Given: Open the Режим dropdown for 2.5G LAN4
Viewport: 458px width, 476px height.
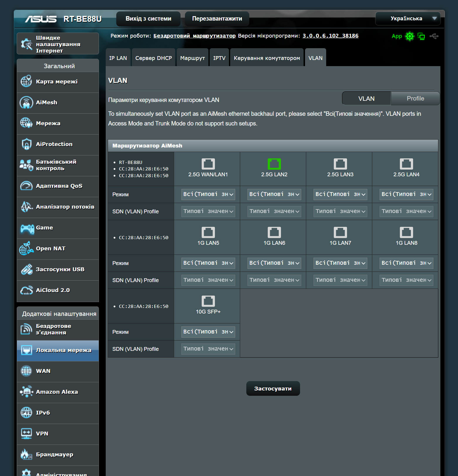Looking at the screenshot, I should (x=406, y=194).
